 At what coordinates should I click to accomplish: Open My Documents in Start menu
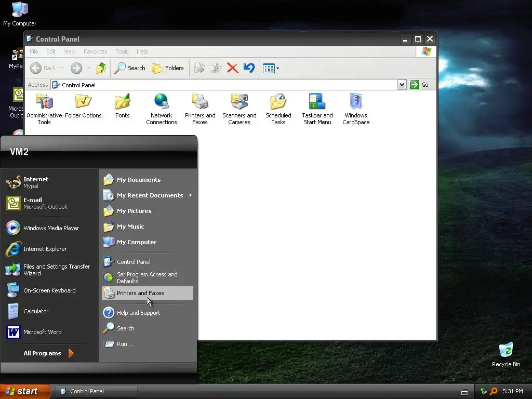click(x=148, y=179)
